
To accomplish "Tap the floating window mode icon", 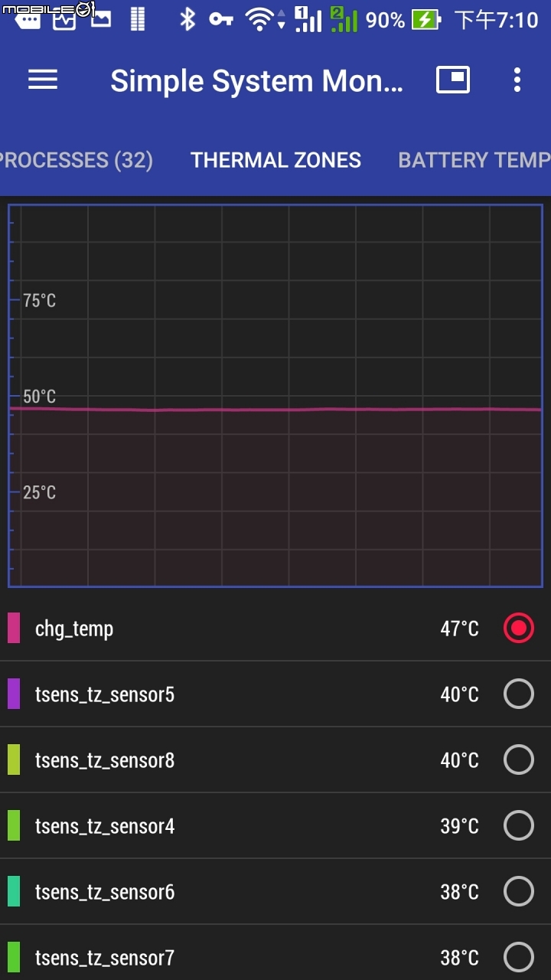I will click(x=453, y=80).
